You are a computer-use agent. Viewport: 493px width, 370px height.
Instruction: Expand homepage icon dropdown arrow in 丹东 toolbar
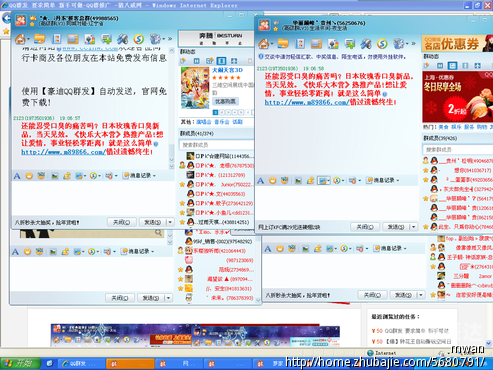coord(28,39)
